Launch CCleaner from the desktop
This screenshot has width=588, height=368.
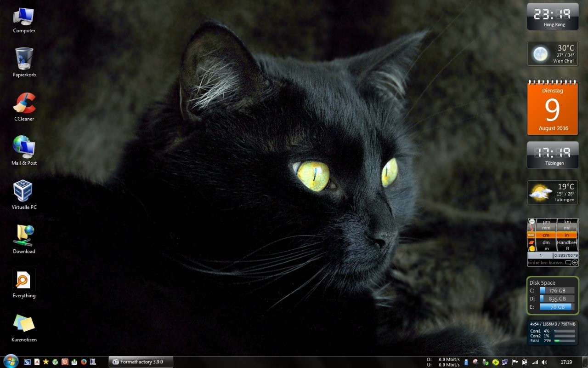point(24,107)
